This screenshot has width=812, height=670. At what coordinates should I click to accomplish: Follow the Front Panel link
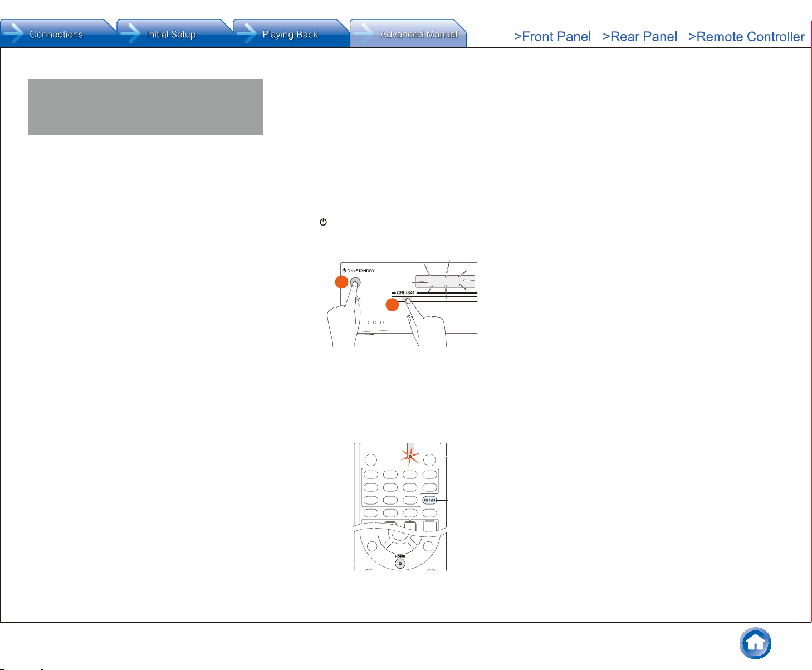pos(552,37)
